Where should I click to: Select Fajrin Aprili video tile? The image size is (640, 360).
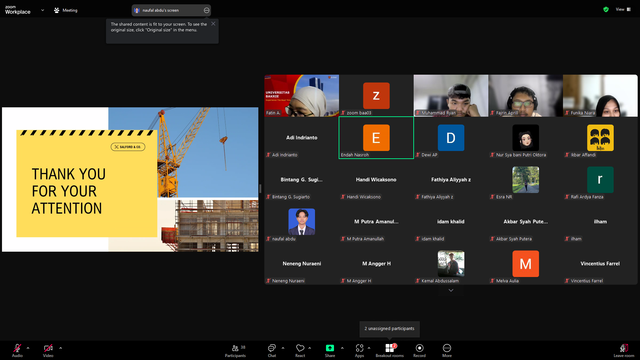pos(525,96)
